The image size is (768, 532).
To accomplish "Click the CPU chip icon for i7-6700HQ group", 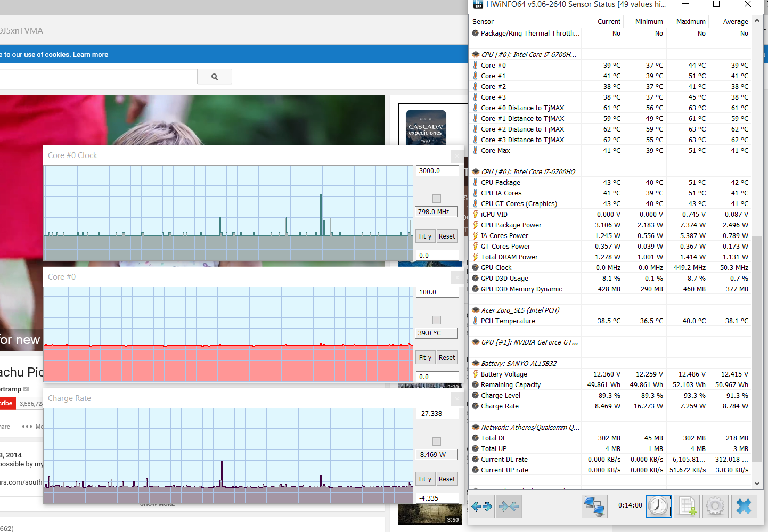I will coord(476,171).
